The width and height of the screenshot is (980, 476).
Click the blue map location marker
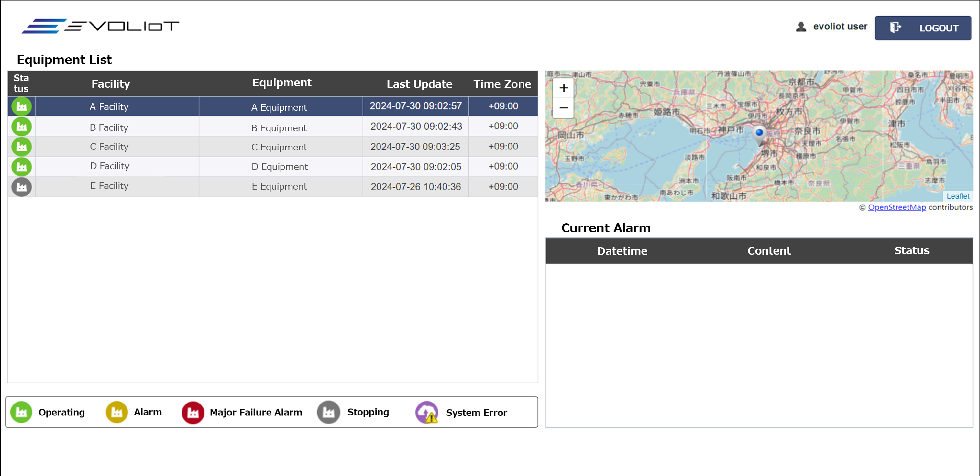(x=759, y=134)
